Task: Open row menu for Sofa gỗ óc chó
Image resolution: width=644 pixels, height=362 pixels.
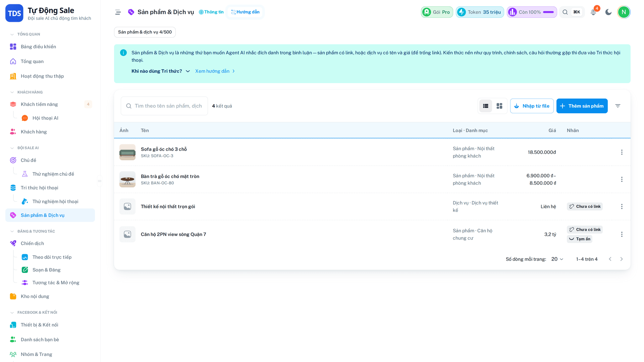Action: coord(622,152)
